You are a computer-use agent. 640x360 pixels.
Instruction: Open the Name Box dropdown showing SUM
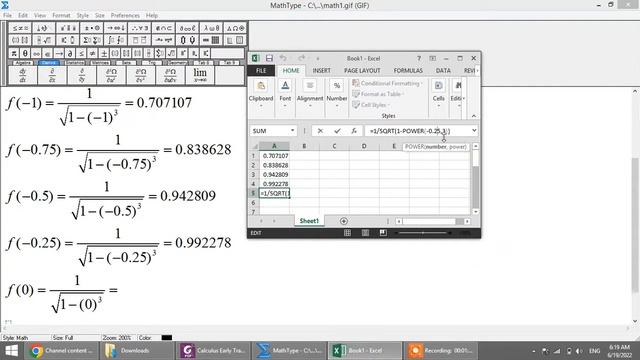point(292,131)
